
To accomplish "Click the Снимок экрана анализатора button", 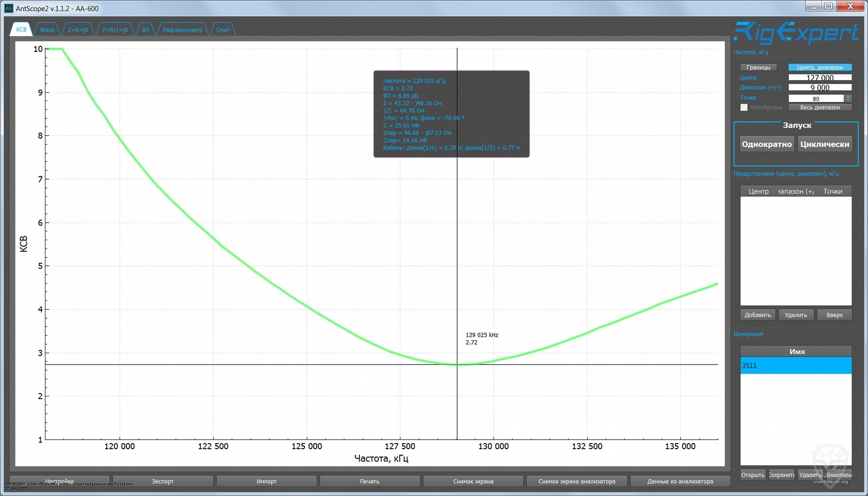I will coord(577,481).
